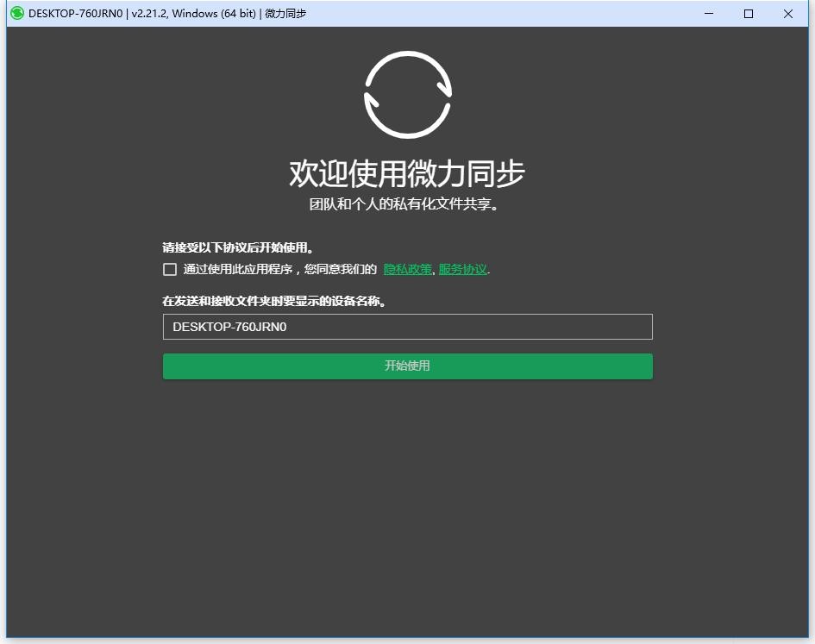Close the 微力同步 window

click(788, 14)
